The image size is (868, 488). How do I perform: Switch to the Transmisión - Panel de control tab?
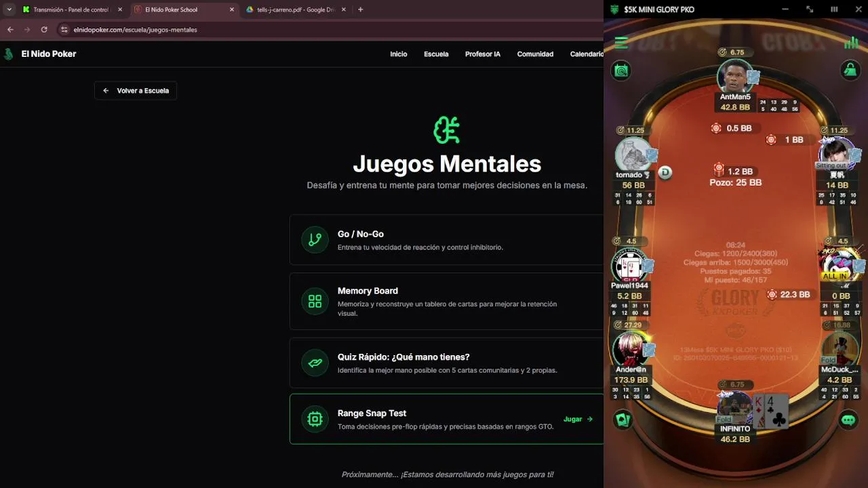71,9
